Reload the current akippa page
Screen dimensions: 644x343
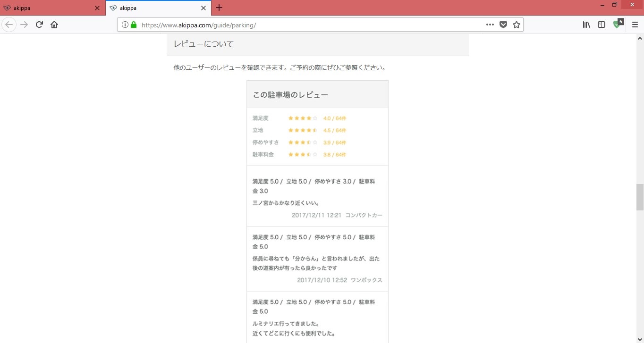40,25
